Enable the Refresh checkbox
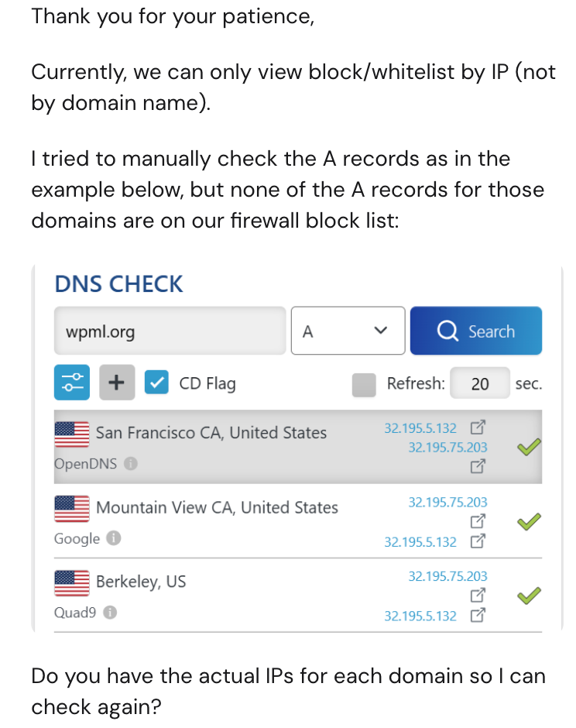The image size is (576, 728). tap(363, 384)
